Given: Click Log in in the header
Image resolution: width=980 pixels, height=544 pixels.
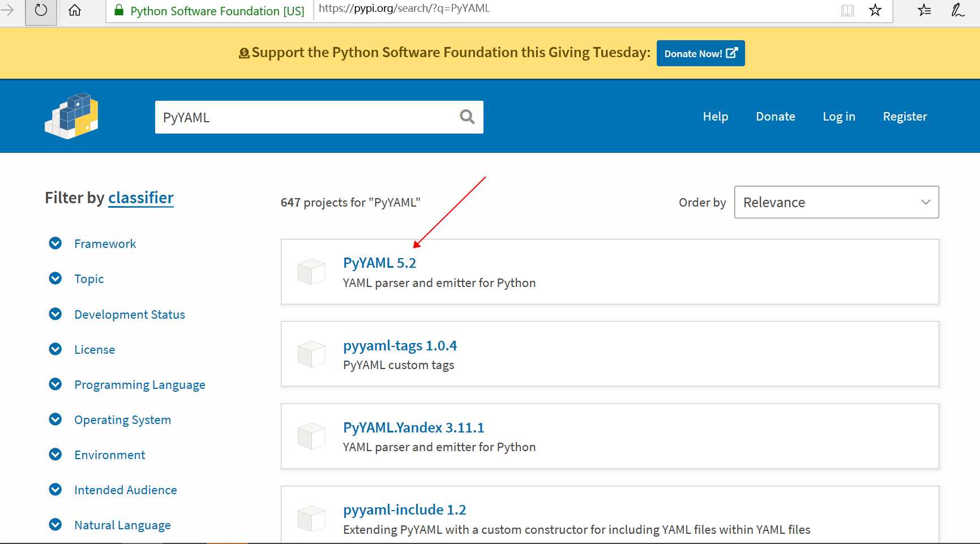Looking at the screenshot, I should [x=839, y=117].
